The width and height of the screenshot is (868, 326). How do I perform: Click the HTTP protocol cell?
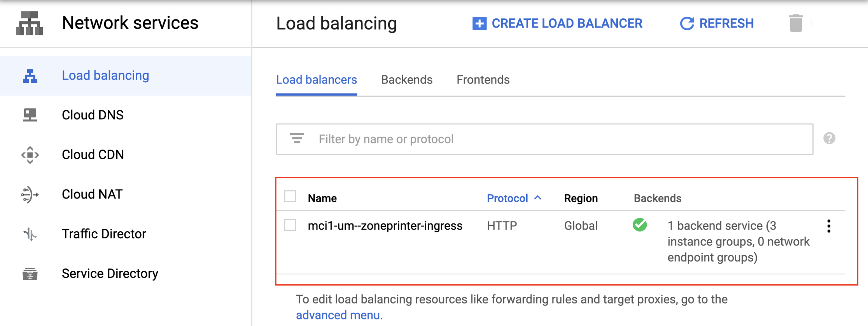502,226
